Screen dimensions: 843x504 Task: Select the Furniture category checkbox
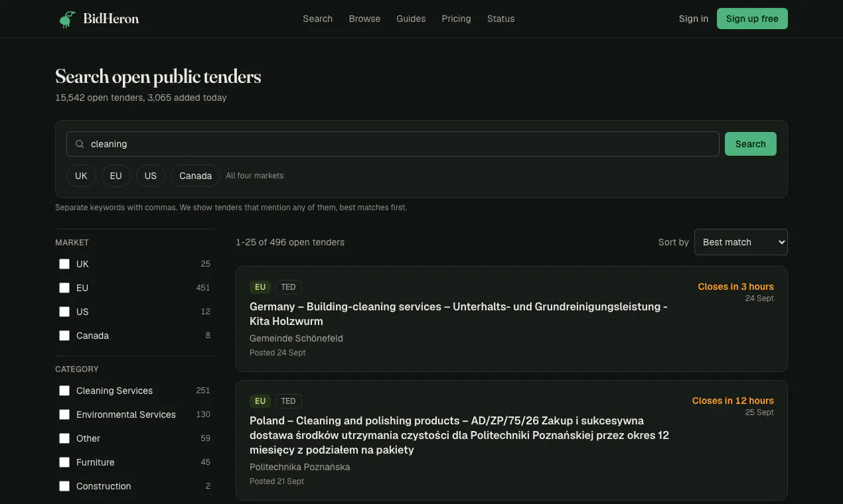click(64, 462)
